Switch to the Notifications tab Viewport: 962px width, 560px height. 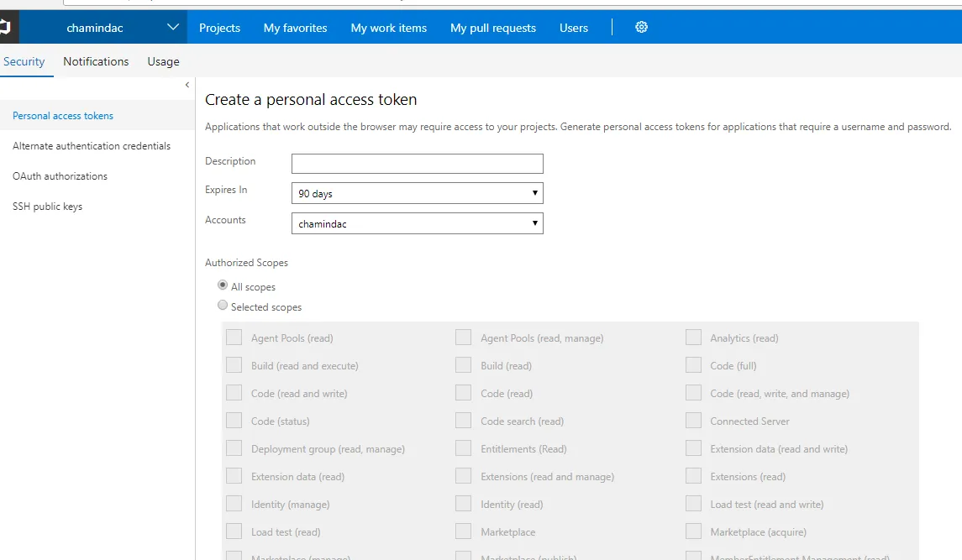96,61
